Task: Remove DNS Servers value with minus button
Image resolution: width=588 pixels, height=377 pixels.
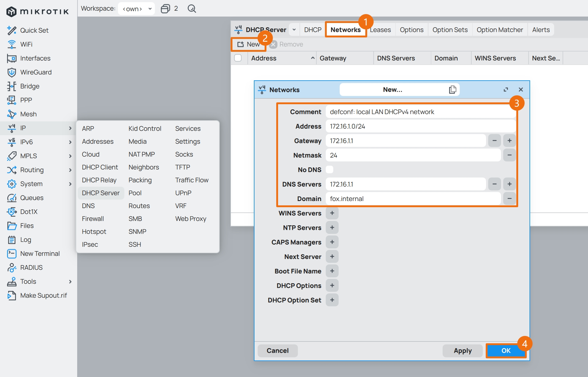Action: (x=495, y=184)
